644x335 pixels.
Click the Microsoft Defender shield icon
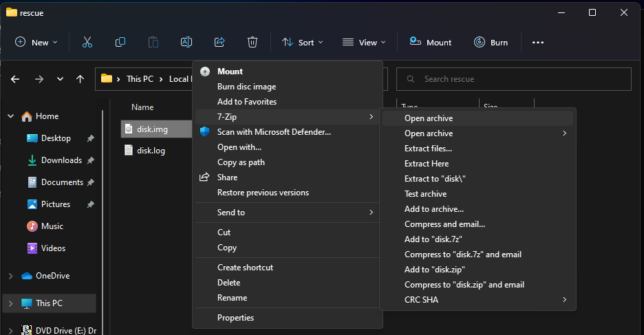click(x=204, y=132)
